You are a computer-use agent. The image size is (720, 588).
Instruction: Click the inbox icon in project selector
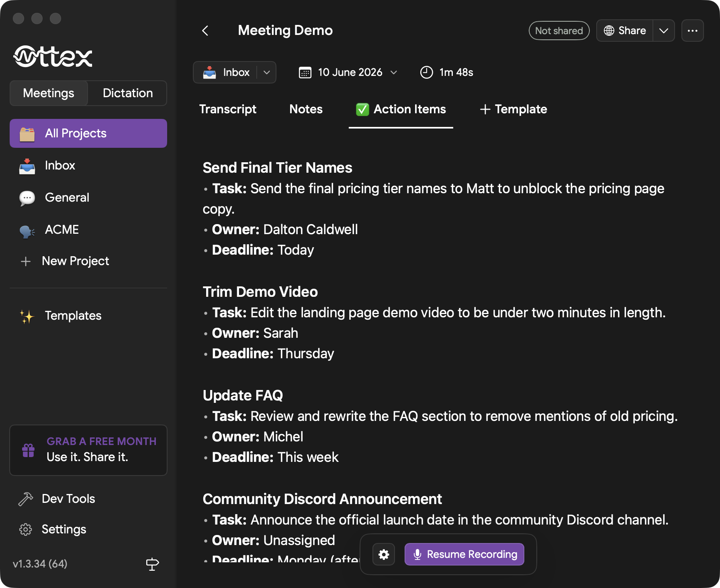tap(209, 72)
